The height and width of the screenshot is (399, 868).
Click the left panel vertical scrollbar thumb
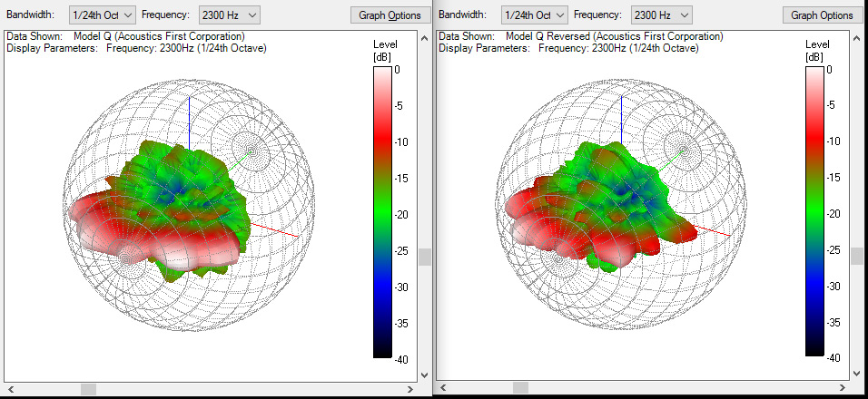pyautogui.click(x=424, y=257)
